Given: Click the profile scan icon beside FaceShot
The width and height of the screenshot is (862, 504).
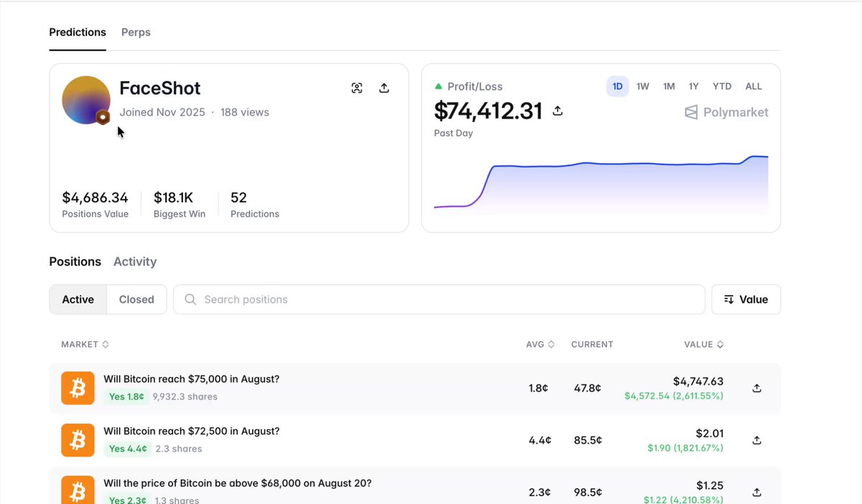Looking at the screenshot, I should (x=357, y=88).
